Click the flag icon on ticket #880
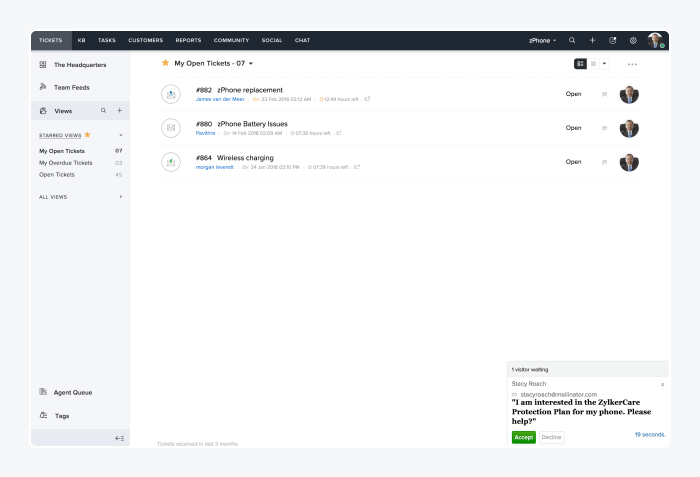The height and width of the screenshot is (477, 700). pos(604,128)
